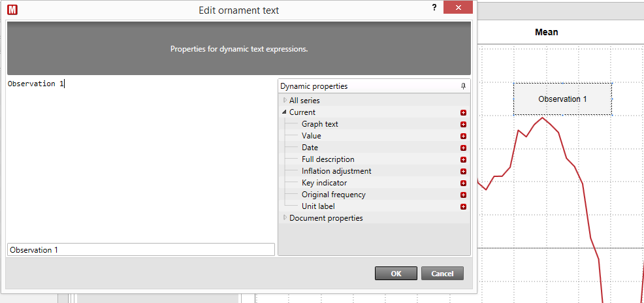Add Inflation adjustment using red plus icon
Viewport: 644px width, 303px height.
point(463,172)
